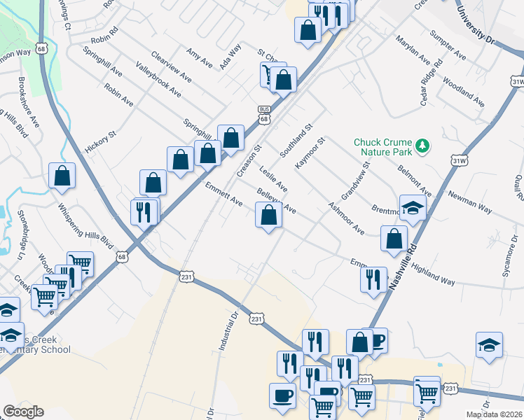Image resolution: width=524 pixels, height=420 pixels.
Task: Click the coffee cup marker at bottom near Industrial Dr
Action: point(282,398)
